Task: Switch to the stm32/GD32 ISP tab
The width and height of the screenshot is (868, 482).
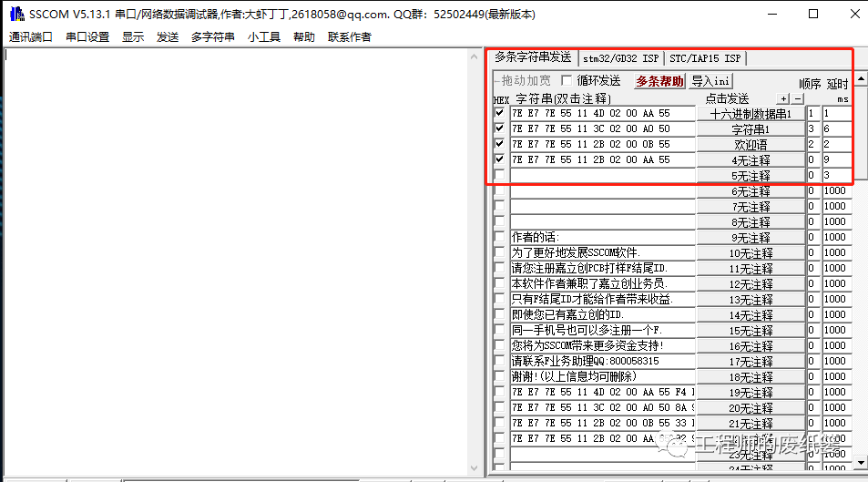Action: 620,58
